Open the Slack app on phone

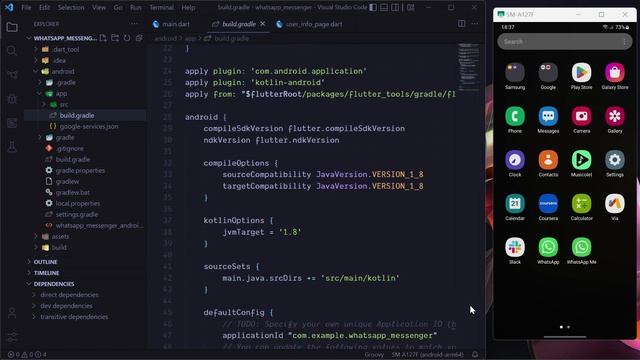(515, 251)
